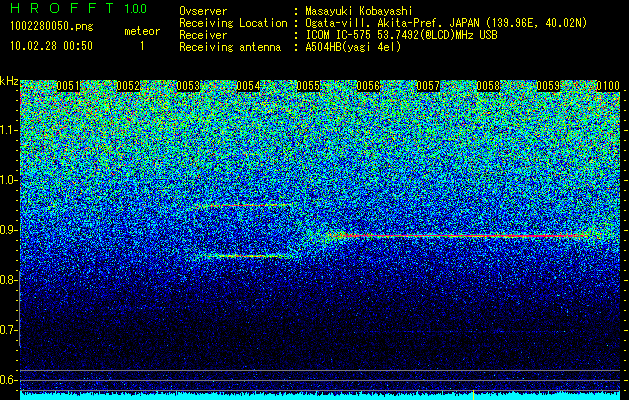The height and width of the screenshot is (400, 629).
Task: Click the Ogata-vill. Akita-Pref. receiving location value
Action: coord(446,23)
